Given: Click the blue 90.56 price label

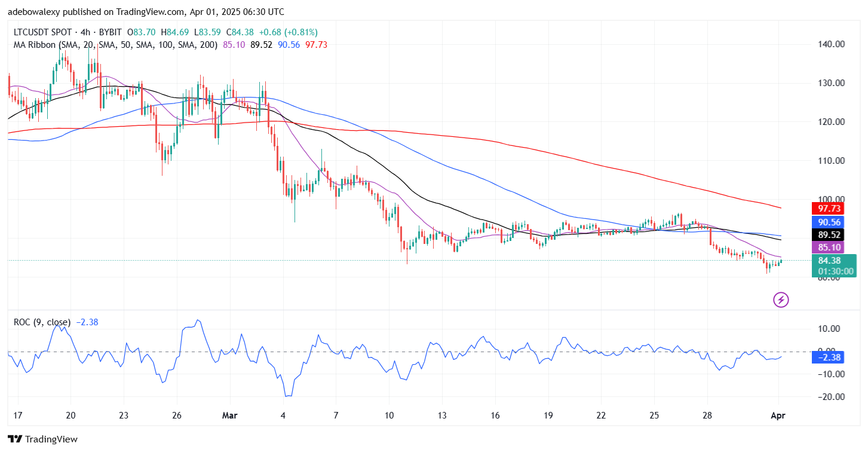Looking at the screenshot, I should click(827, 222).
